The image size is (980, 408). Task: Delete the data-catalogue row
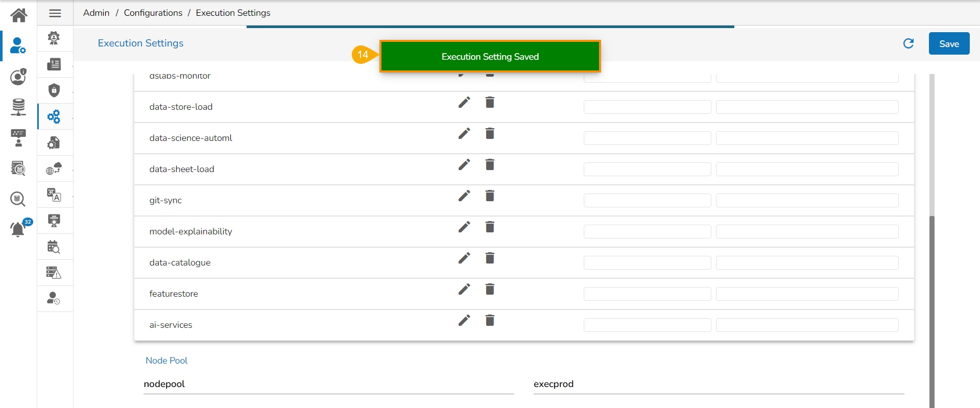coord(490,258)
